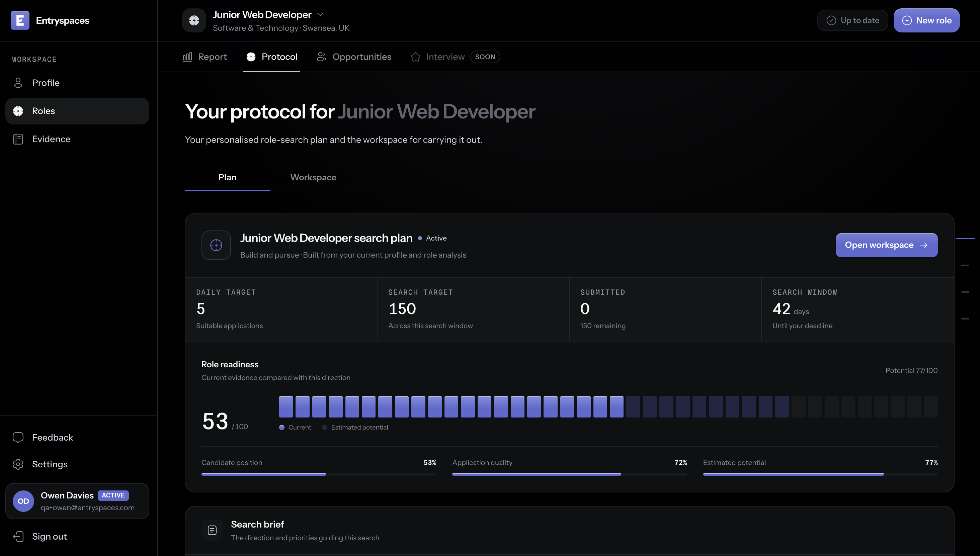Click the Candidate position progress bar
980x556 pixels.
(x=318, y=474)
